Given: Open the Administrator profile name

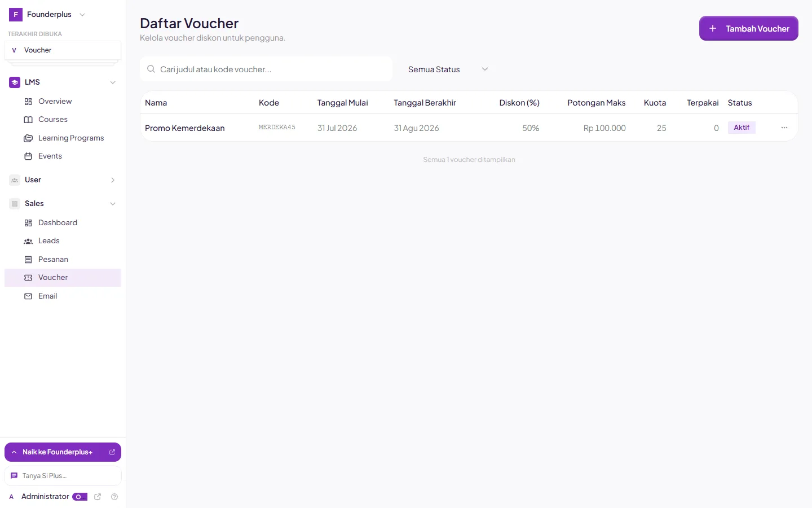Looking at the screenshot, I should tap(45, 497).
